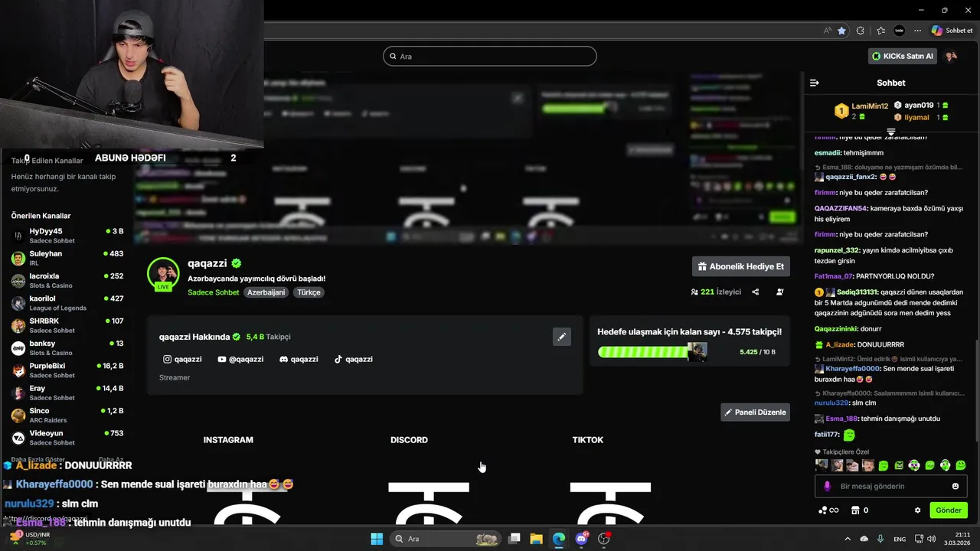
Task: Click the Kick search box 'Ara'
Action: [490, 56]
